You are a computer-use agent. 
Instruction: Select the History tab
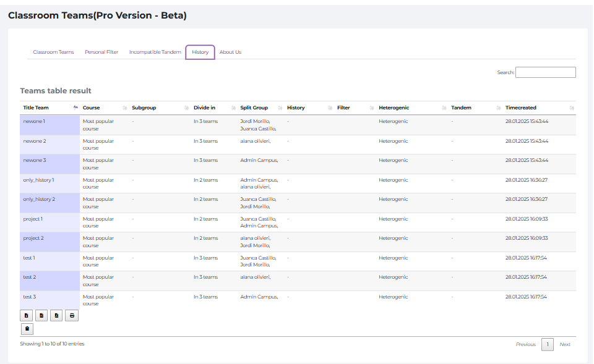tap(200, 53)
